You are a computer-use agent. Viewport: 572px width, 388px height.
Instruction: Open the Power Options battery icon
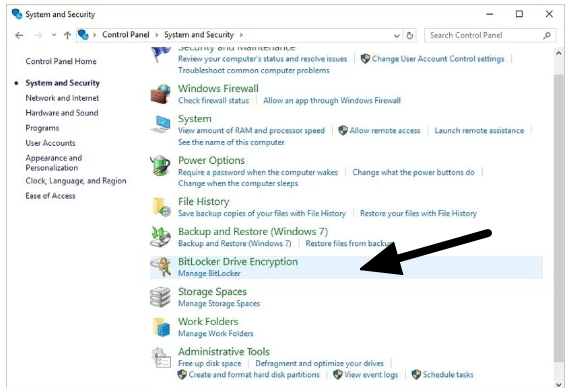click(160, 166)
